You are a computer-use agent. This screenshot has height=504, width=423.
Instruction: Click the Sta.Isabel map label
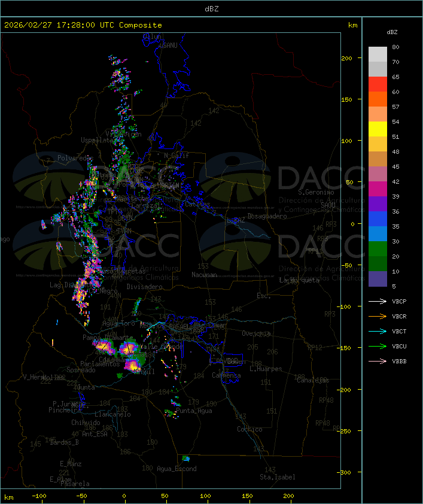(278, 477)
